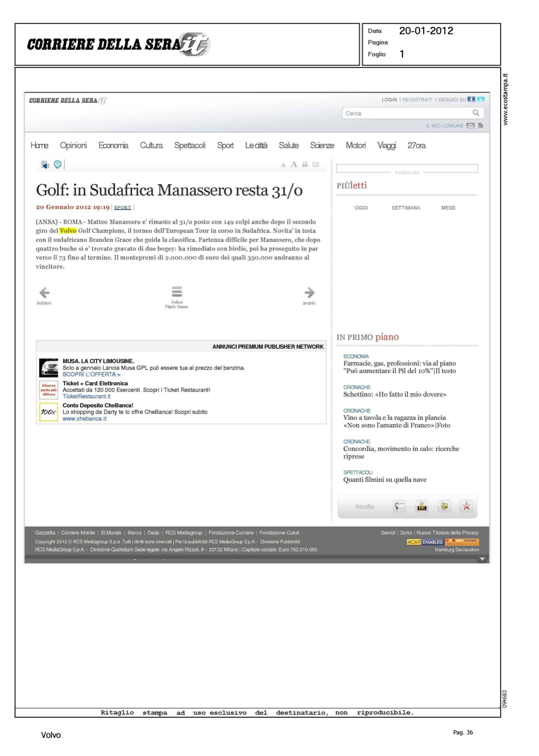Go back with the indietro arrow
Viewport: 539px width, 756px height.
click(44, 293)
